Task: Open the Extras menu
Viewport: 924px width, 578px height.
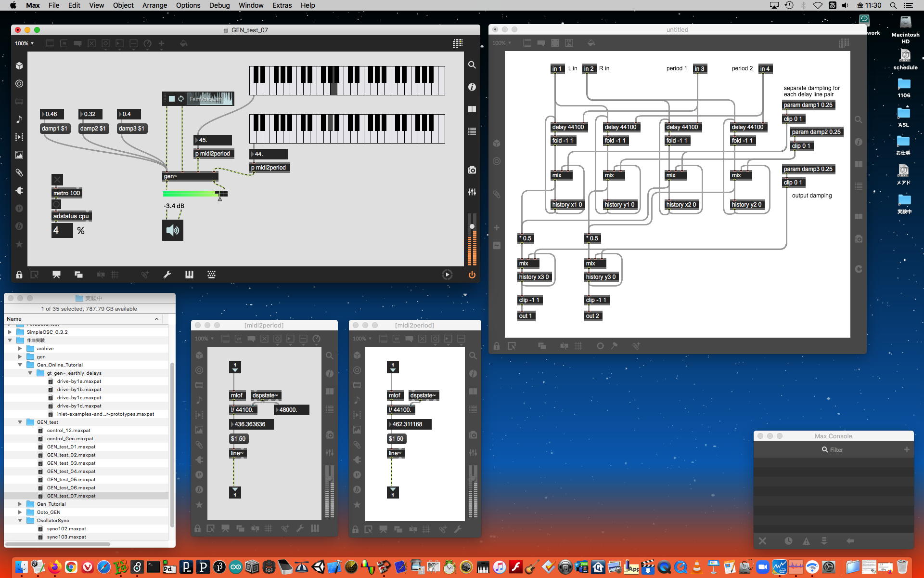Action: [x=282, y=5]
